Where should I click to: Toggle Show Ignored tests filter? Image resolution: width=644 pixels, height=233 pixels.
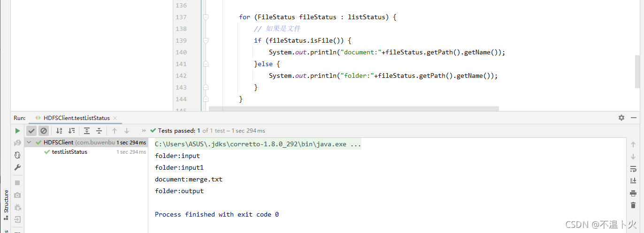43,131
